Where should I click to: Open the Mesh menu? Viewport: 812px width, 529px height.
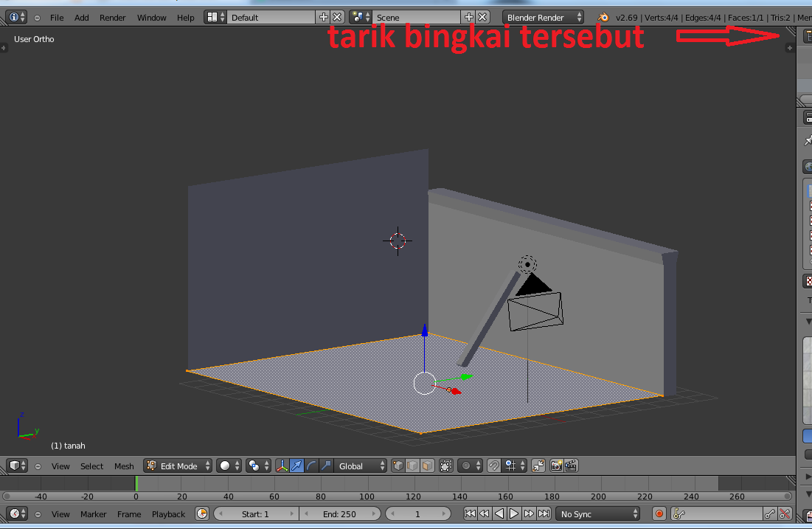[124, 466]
